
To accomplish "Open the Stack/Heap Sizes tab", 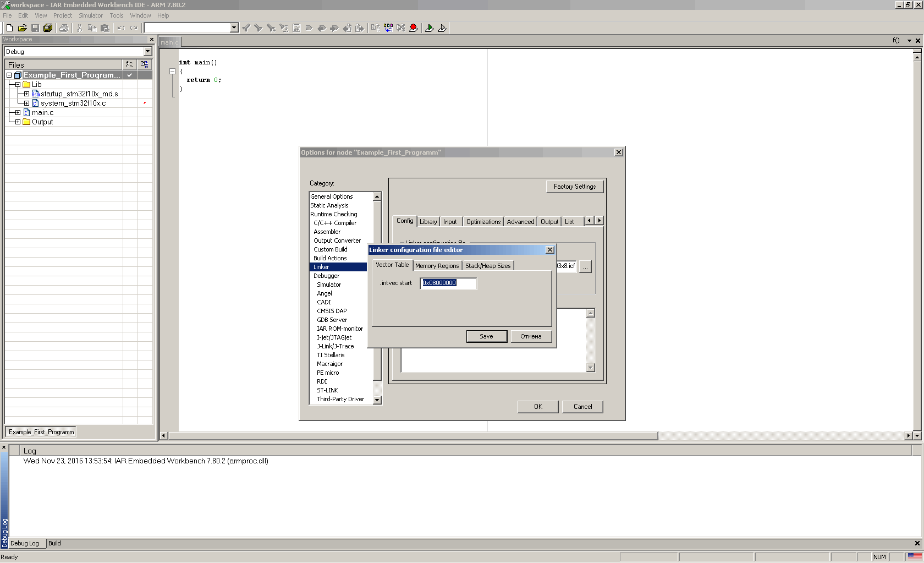I will point(488,266).
